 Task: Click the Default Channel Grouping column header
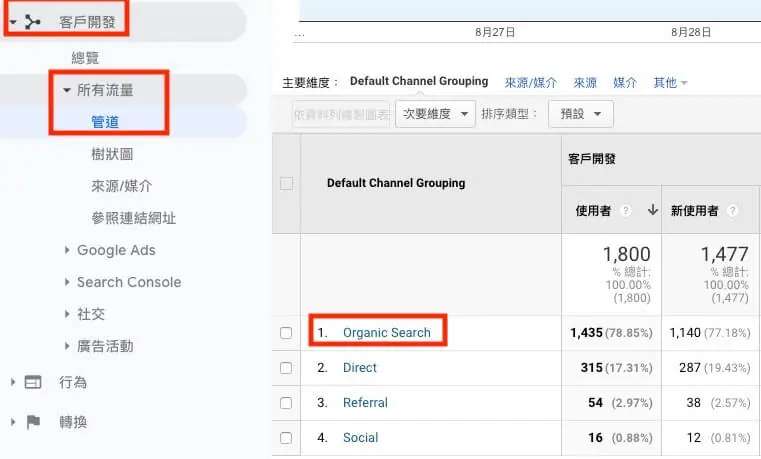point(396,183)
